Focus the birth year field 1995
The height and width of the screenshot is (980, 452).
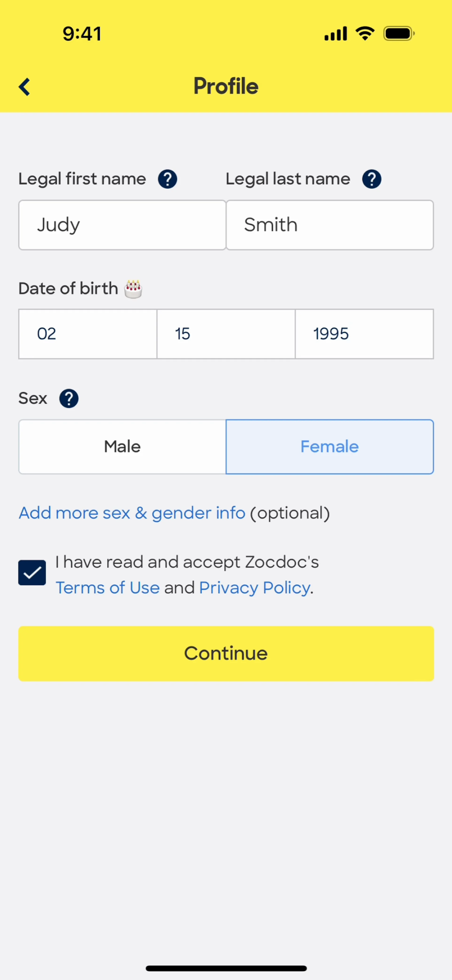coord(364,334)
